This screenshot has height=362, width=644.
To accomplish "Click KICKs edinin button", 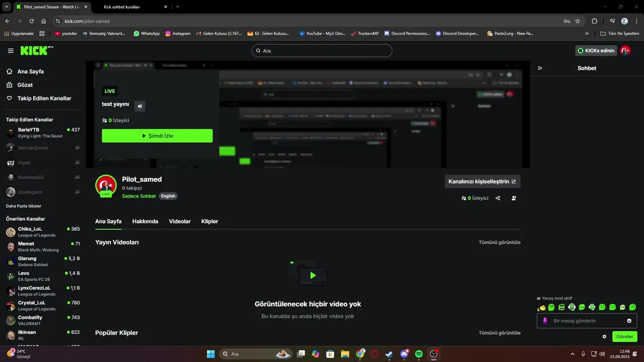I will click(596, 51).
